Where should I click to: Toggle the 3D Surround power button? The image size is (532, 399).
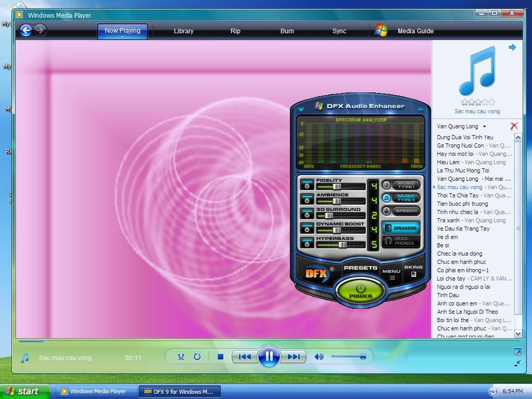[x=307, y=214]
